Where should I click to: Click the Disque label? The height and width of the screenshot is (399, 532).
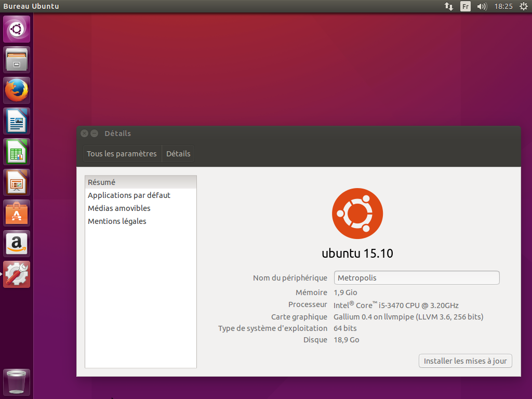315,340
